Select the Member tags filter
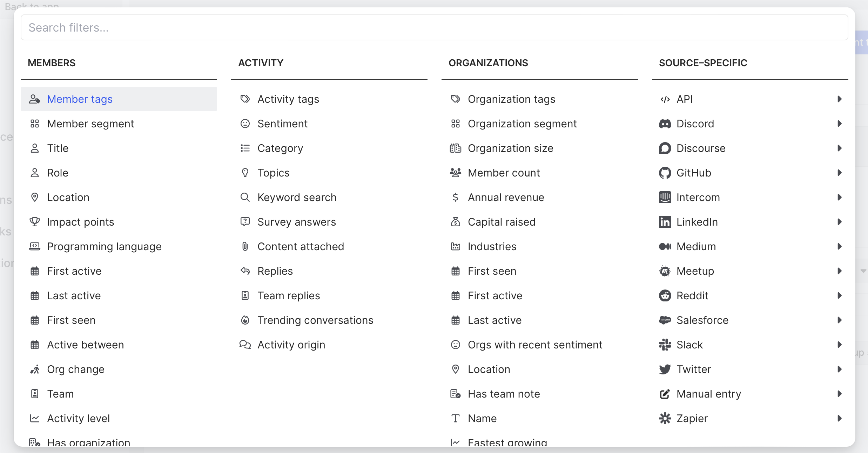The width and height of the screenshot is (868, 453). pyautogui.click(x=80, y=99)
